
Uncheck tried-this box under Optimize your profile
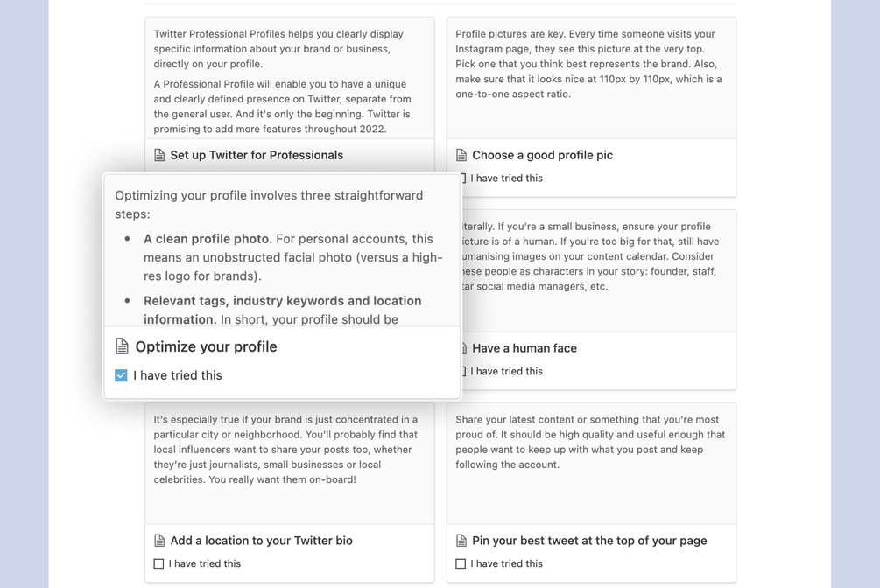click(121, 375)
